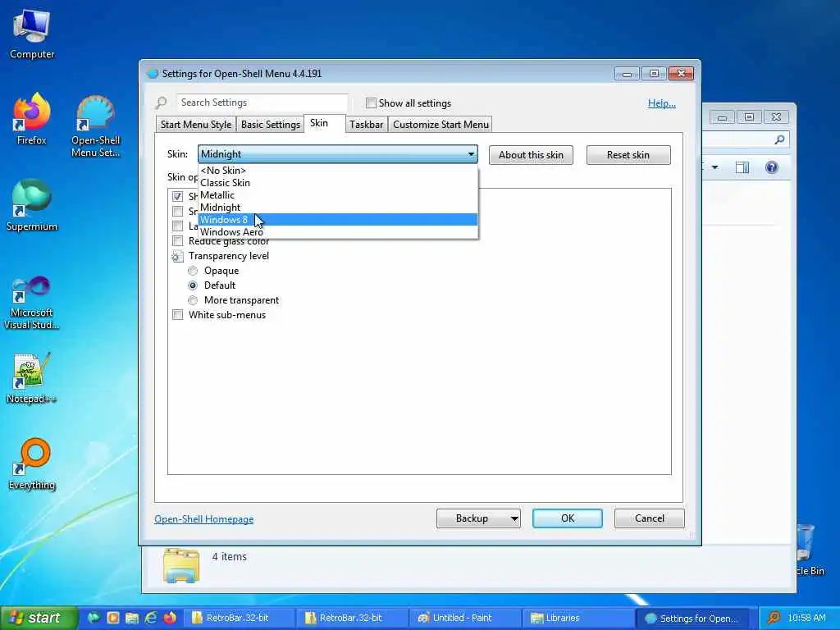
Task: Confirm settings with the OK button
Action: 568,518
